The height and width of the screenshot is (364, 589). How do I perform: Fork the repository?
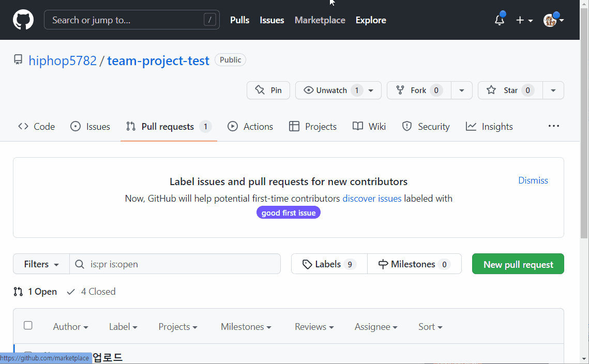(x=419, y=90)
